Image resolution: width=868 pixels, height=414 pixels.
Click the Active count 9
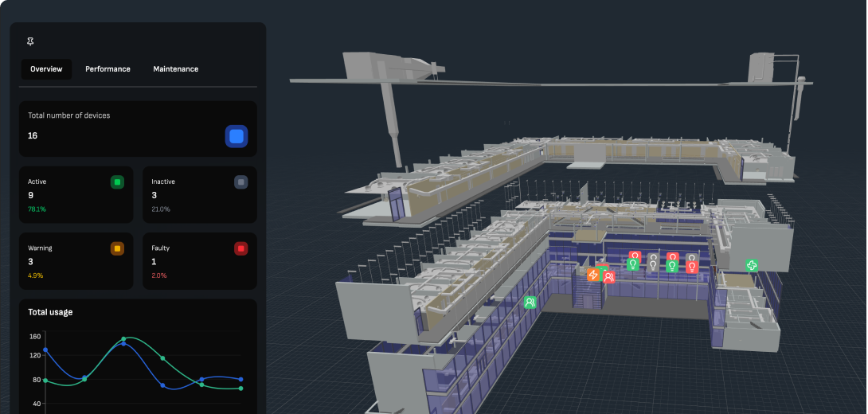pyautogui.click(x=30, y=195)
